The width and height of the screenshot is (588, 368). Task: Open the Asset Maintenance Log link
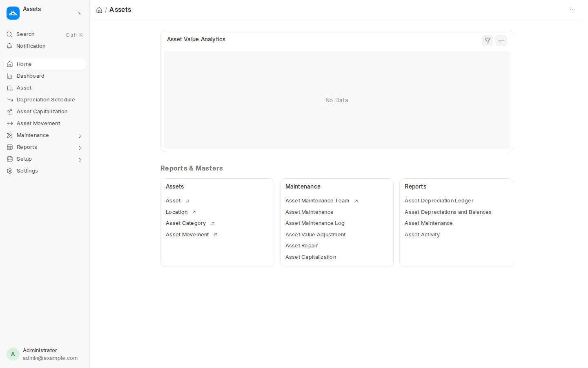(x=315, y=223)
